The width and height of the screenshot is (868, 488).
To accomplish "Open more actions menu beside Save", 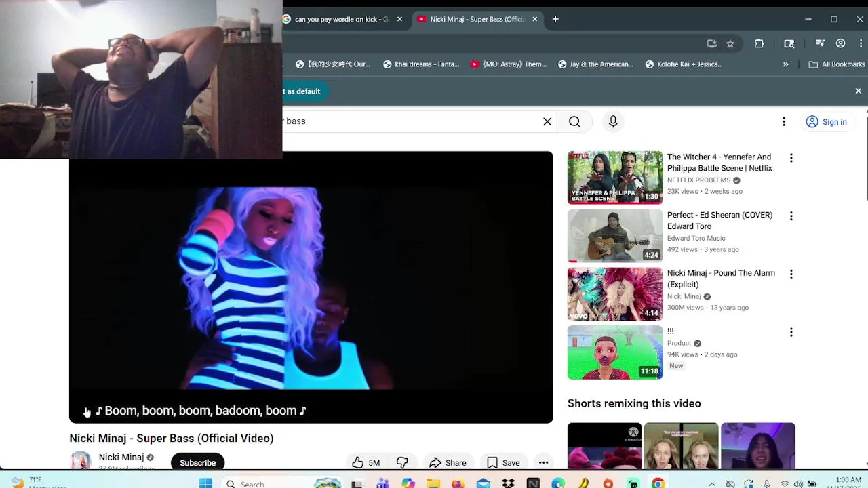I will pyautogui.click(x=543, y=463).
